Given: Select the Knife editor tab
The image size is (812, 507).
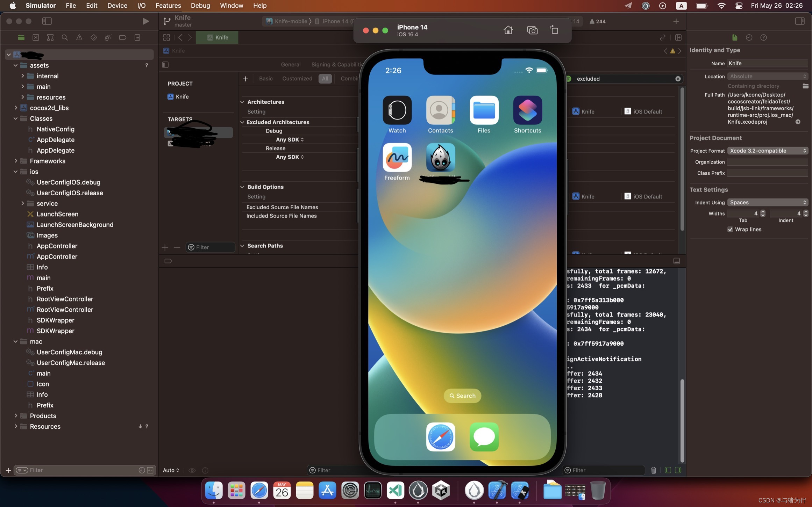Looking at the screenshot, I should pos(217,37).
